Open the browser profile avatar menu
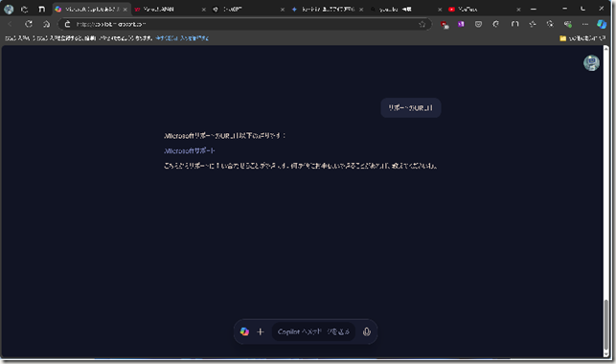The height and width of the screenshot is (364, 616). coord(9,9)
